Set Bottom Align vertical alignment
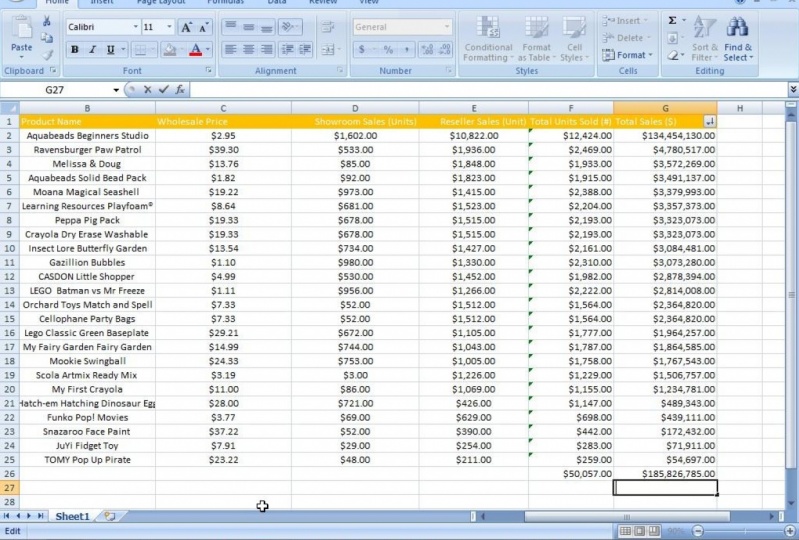 pos(266,26)
